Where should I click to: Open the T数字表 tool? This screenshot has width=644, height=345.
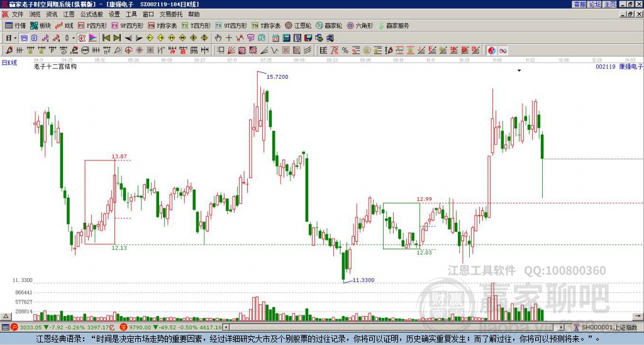pos(266,25)
